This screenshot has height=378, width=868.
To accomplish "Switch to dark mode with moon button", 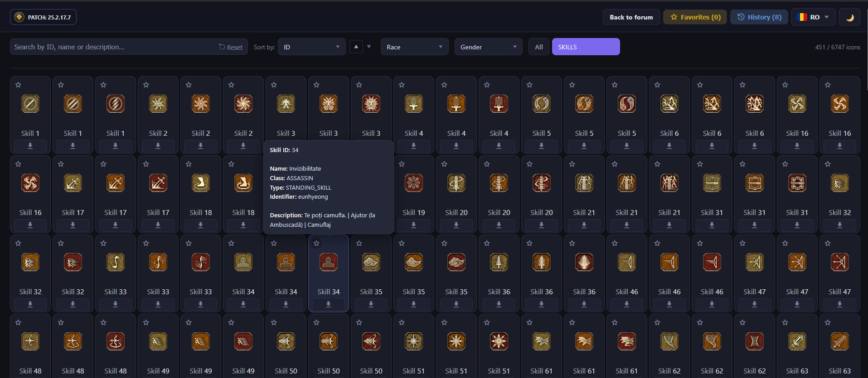I will [x=850, y=17].
